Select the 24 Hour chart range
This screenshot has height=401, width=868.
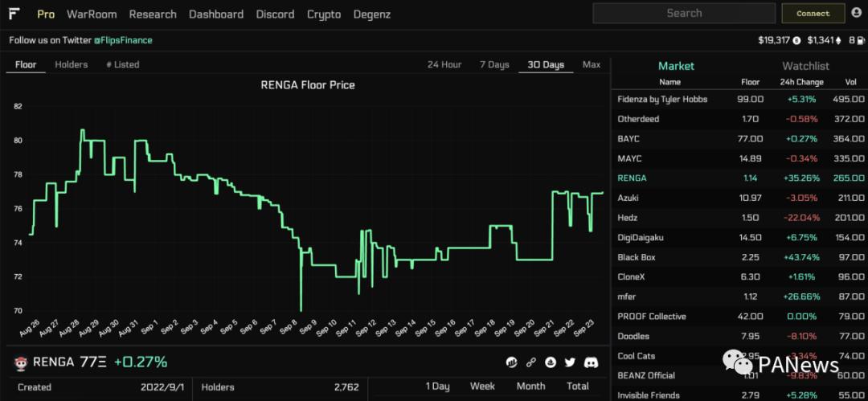pyautogui.click(x=444, y=65)
